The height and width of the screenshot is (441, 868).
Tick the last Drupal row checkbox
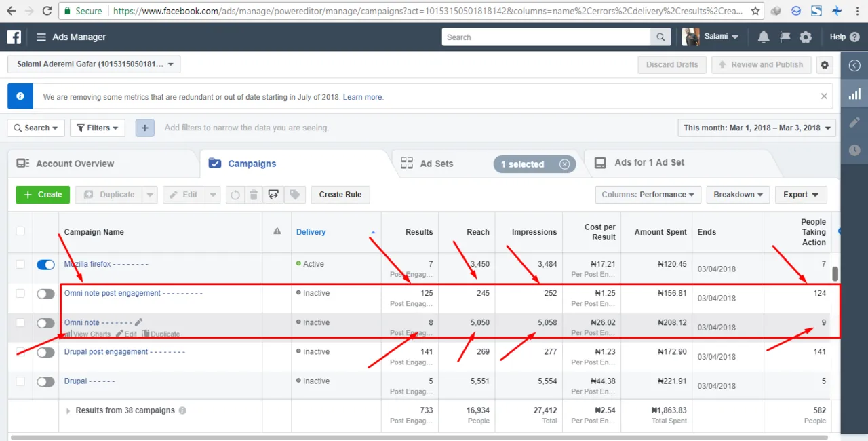[20, 381]
